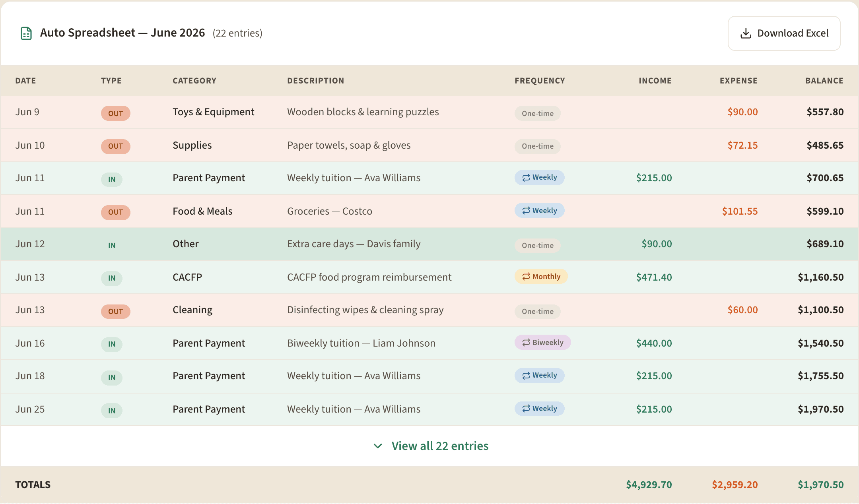Click the CATEGORY column header
This screenshot has height=504, width=859.
coord(194,81)
